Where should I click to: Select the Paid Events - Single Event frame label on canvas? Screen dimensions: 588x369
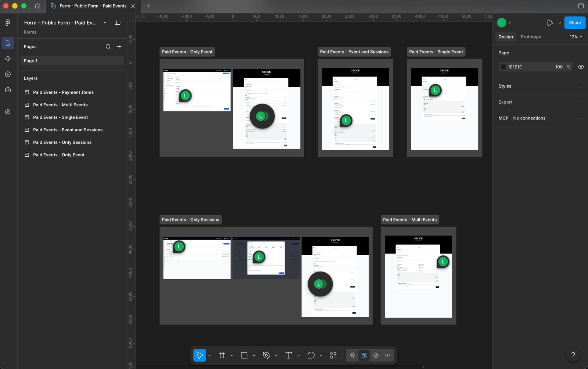(436, 52)
